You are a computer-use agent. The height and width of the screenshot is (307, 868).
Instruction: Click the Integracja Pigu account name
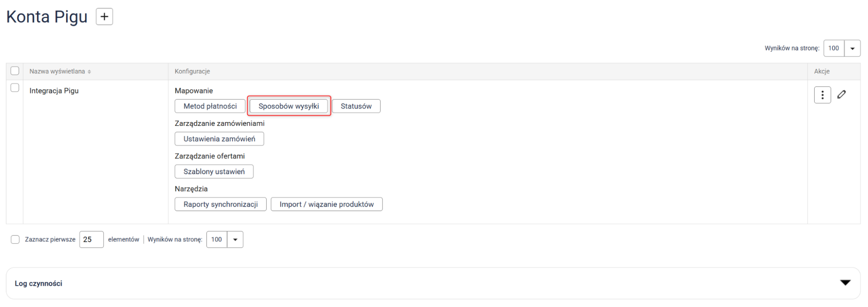coord(54,91)
